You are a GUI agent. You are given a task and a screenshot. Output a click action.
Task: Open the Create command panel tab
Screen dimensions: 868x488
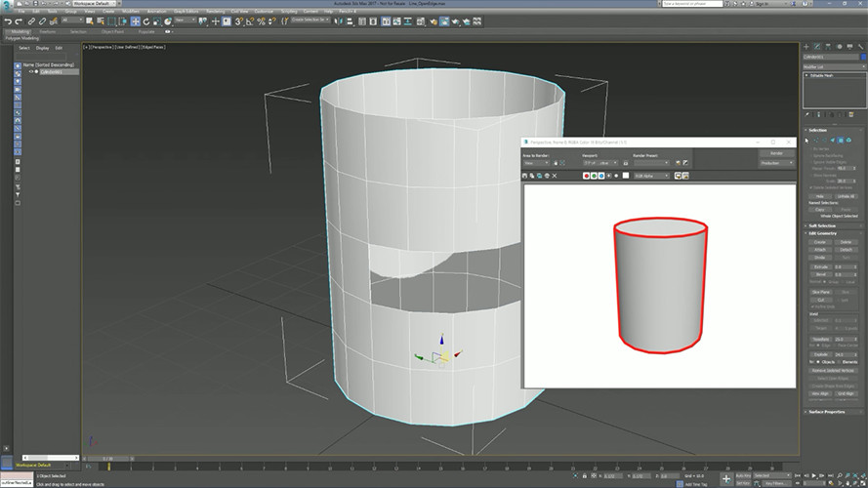pos(806,47)
